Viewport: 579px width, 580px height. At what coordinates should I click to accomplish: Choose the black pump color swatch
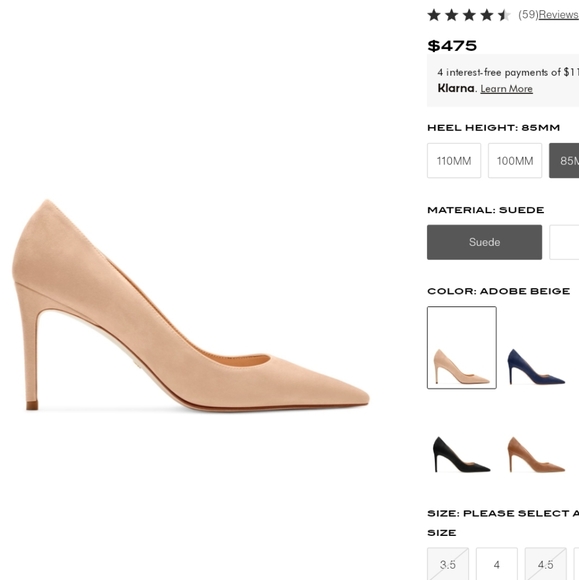click(461, 454)
